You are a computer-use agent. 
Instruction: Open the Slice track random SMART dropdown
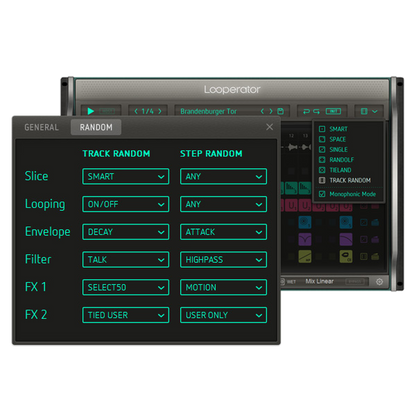coord(126,176)
